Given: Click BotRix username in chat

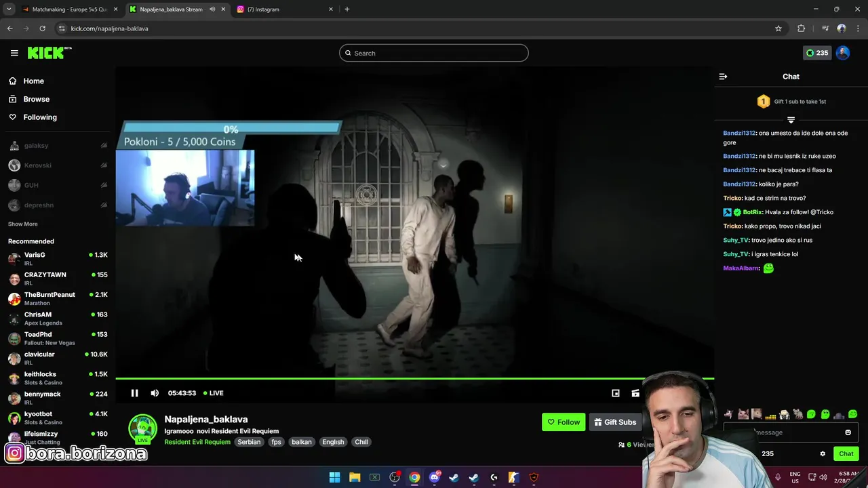Looking at the screenshot, I should (753, 212).
